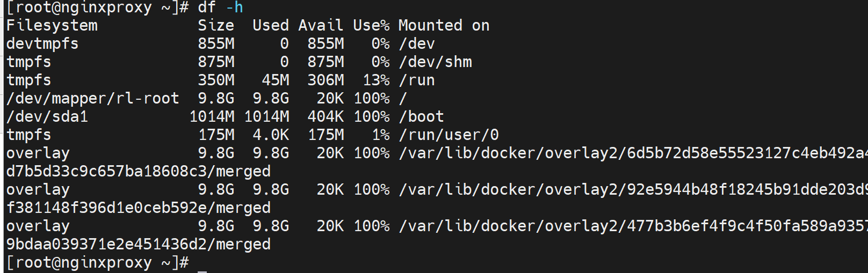Viewport: 868px width, 273px height.
Task: Click the "df -h" command text
Action: (220, 8)
